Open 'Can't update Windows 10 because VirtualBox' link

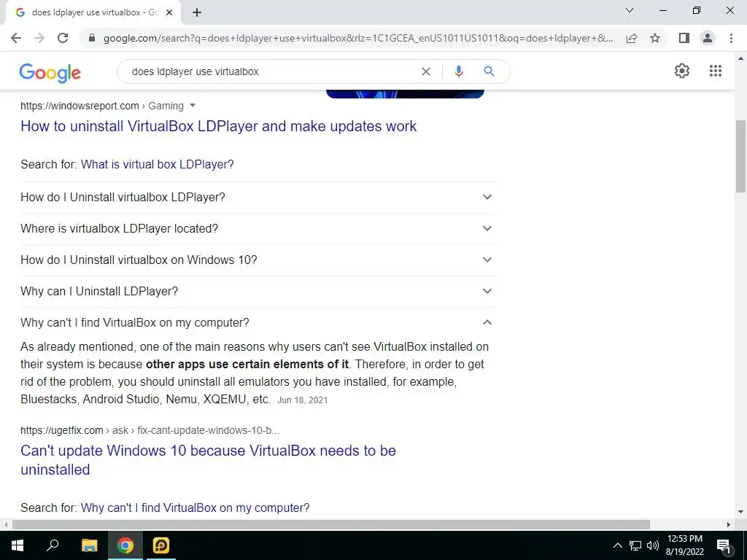(x=208, y=460)
